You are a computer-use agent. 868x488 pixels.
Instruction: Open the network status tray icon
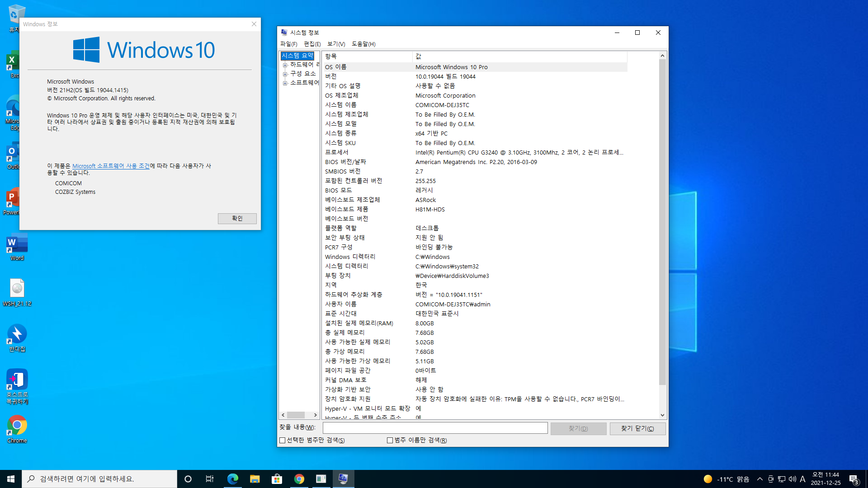[782, 479]
